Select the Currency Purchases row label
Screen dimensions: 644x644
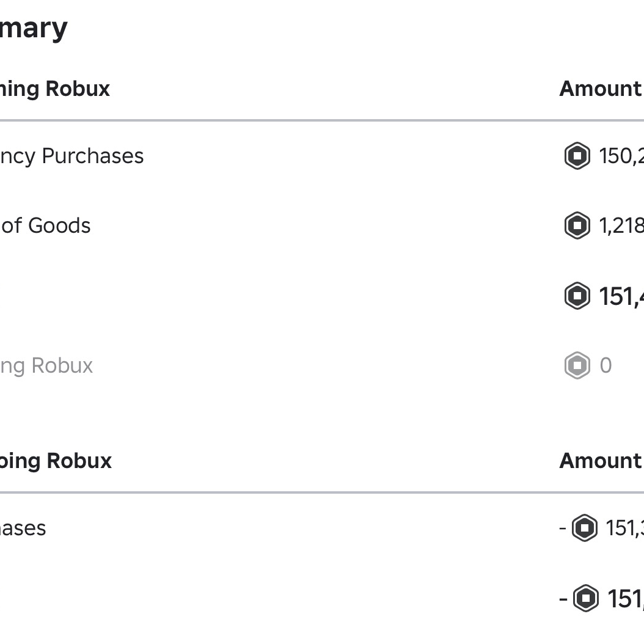tap(72, 156)
